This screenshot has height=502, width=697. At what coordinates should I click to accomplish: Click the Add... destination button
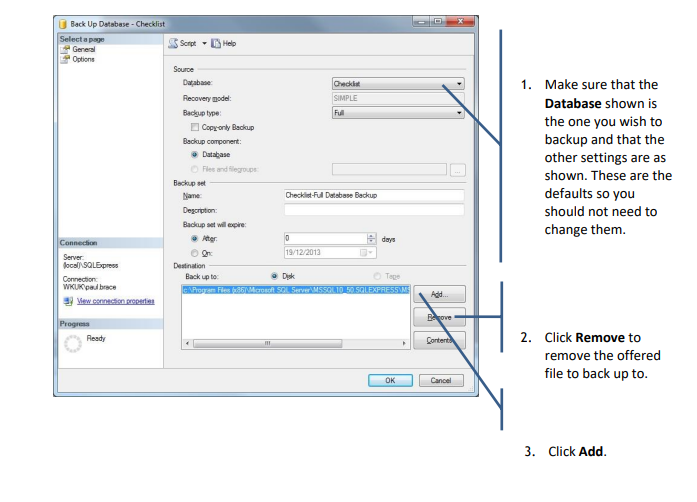[x=439, y=294]
